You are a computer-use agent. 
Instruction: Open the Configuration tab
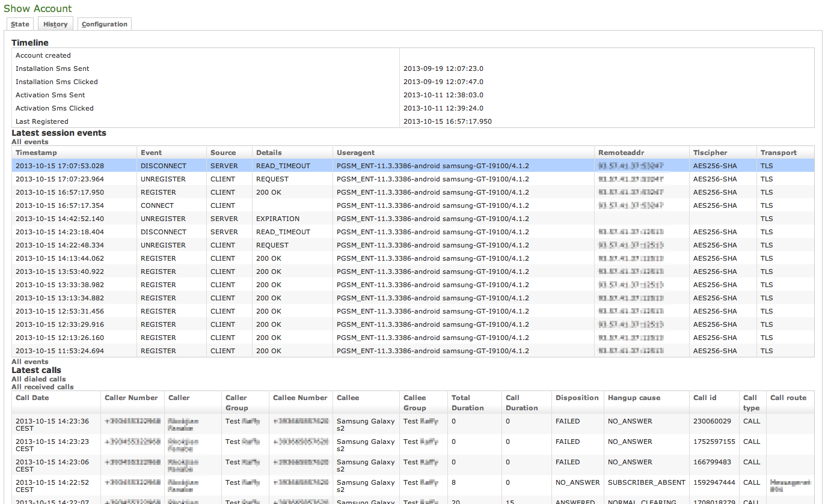pyautogui.click(x=105, y=24)
